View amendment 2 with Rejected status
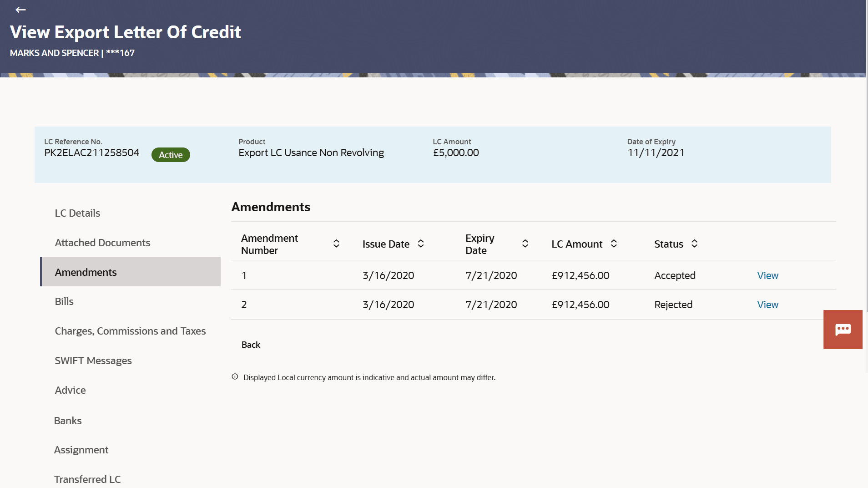 [x=767, y=305]
